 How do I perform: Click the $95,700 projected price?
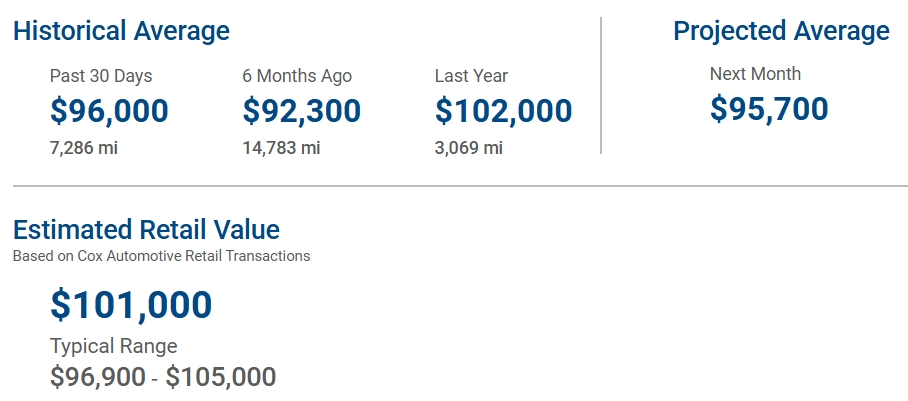click(x=769, y=109)
